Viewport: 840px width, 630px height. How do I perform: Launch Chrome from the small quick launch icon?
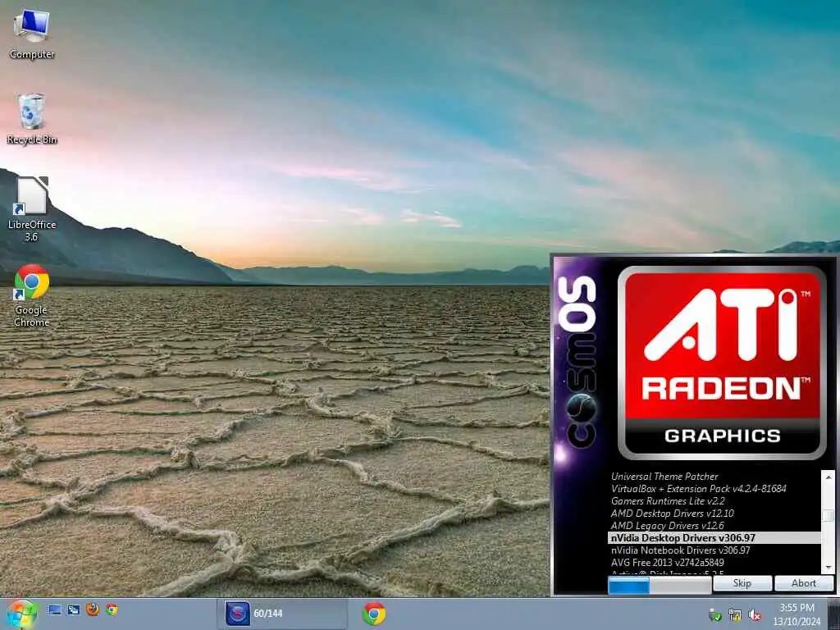(x=112, y=609)
